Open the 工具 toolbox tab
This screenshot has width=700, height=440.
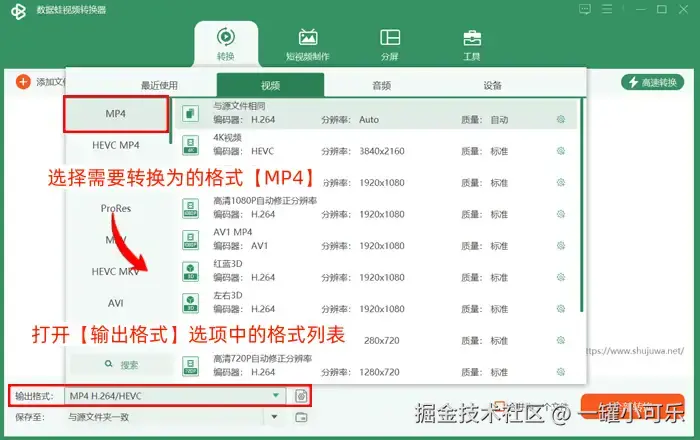pos(471,44)
